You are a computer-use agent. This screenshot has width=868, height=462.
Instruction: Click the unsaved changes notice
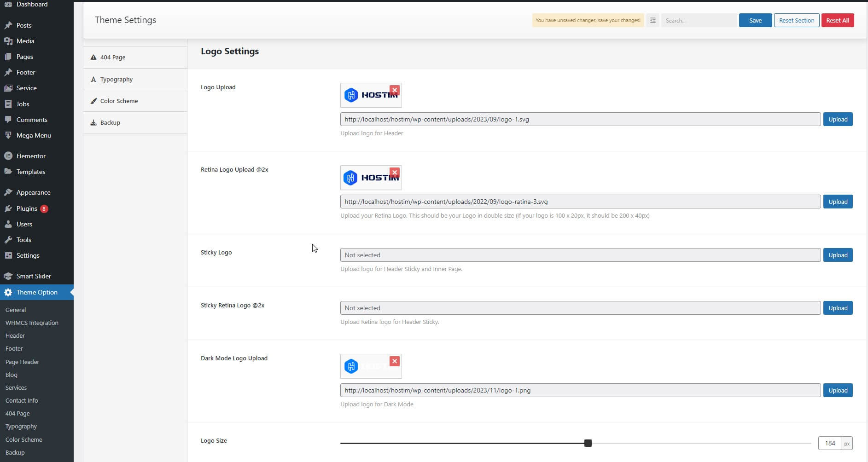[x=588, y=20]
